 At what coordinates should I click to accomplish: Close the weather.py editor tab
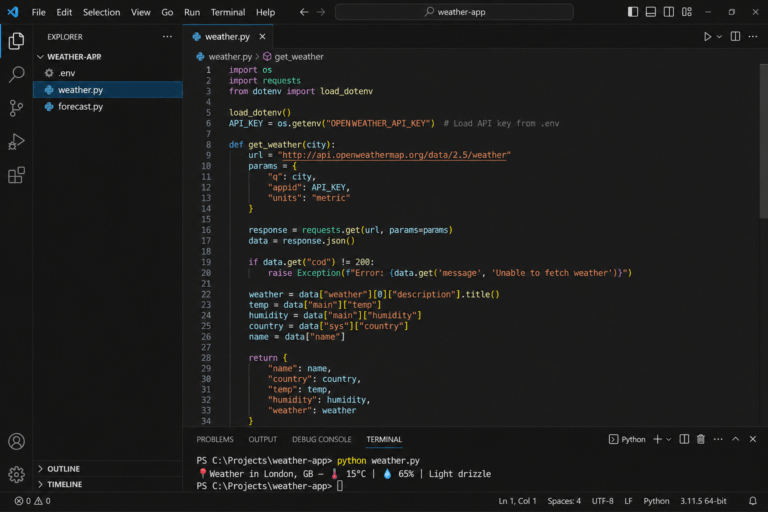(x=263, y=37)
